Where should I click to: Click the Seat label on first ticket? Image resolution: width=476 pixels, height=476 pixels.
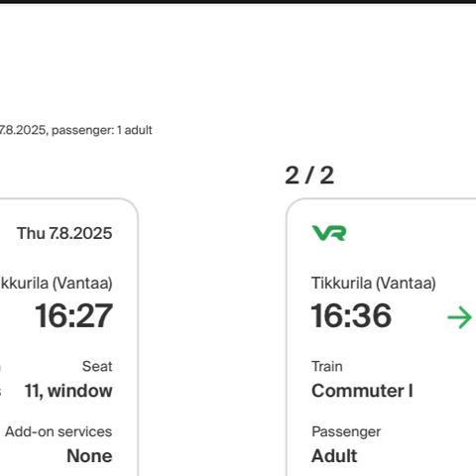click(97, 367)
